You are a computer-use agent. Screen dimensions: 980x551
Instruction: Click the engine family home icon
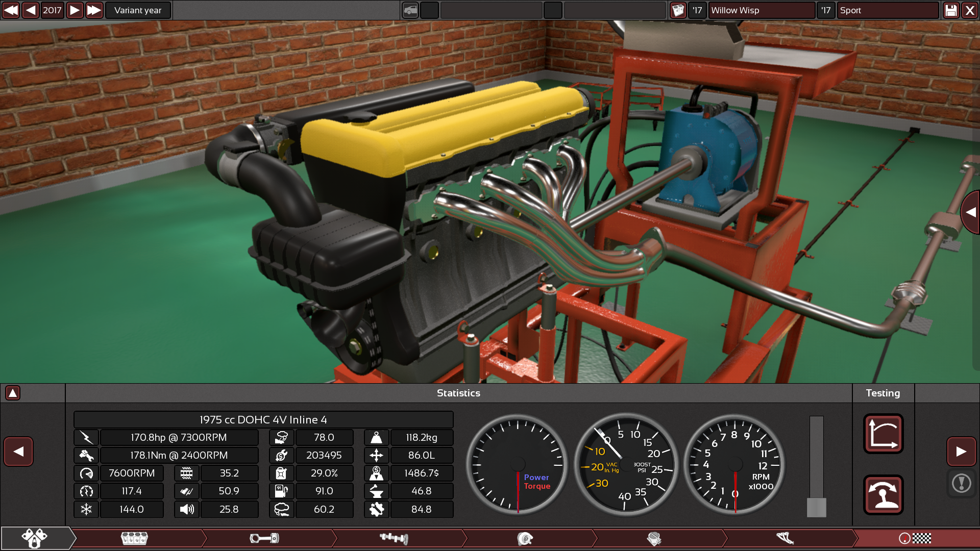[34, 538]
